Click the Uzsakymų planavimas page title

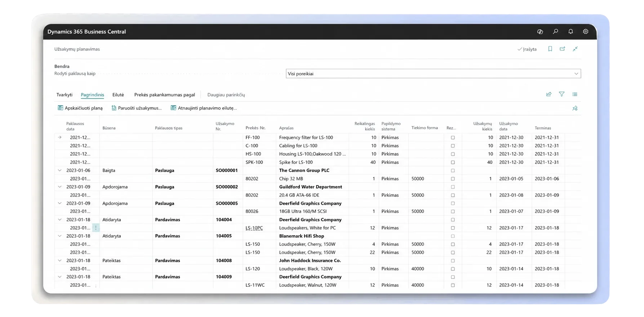click(x=77, y=49)
